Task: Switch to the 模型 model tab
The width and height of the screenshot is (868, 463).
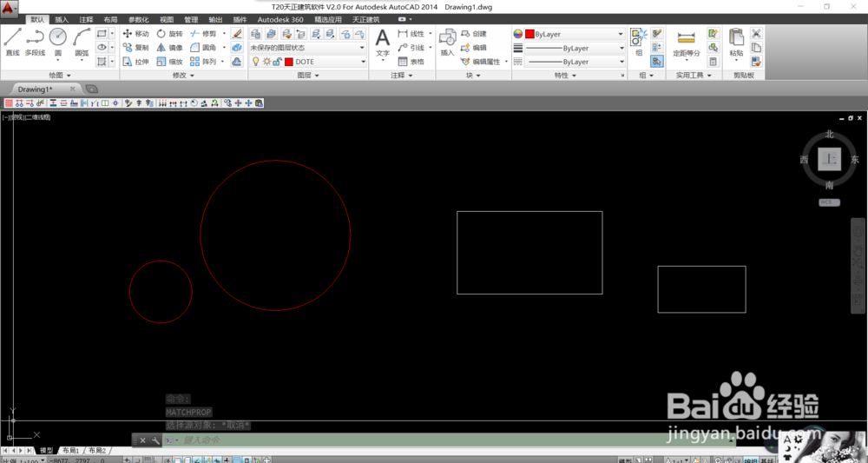Action: point(46,450)
